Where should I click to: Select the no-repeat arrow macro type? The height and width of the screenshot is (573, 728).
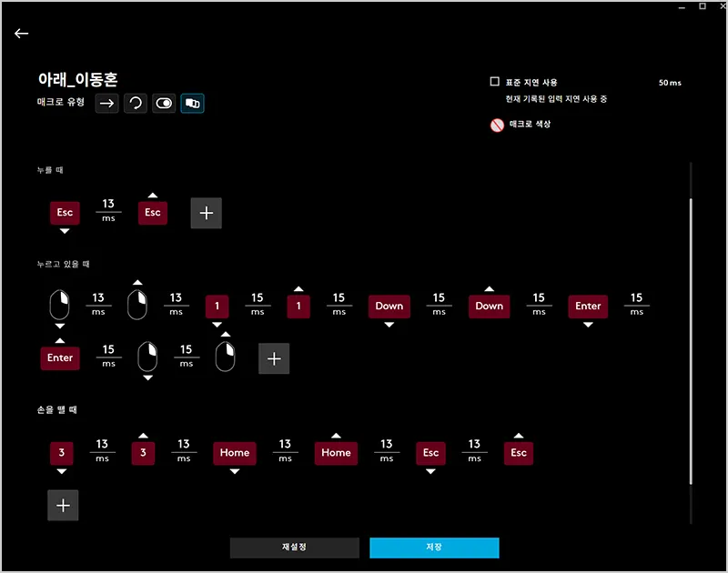coord(107,104)
